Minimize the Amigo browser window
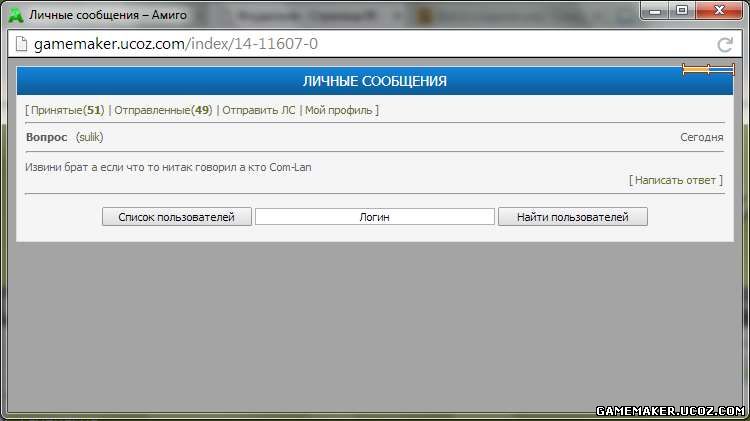The image size is (750, 421). point(655,10)
